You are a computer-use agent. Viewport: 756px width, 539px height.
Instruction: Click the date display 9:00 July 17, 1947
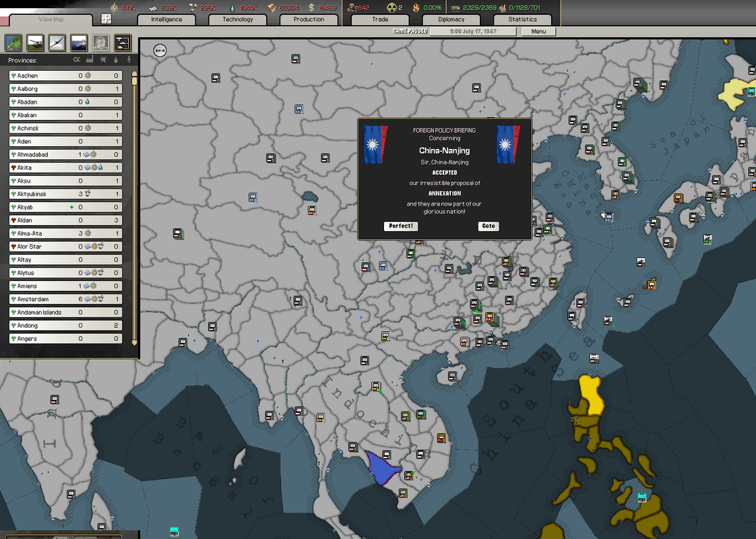pyautogui.click(x=473, y=32)
